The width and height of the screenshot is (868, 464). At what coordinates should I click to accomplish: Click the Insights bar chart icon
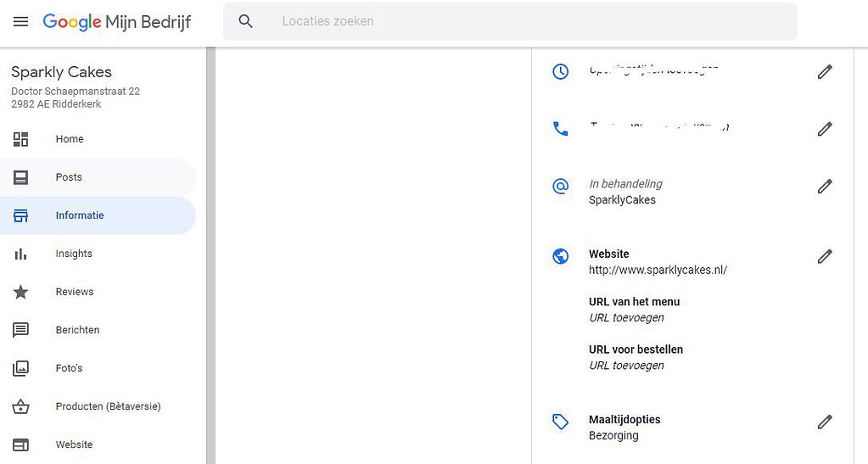tap(20, 254)
